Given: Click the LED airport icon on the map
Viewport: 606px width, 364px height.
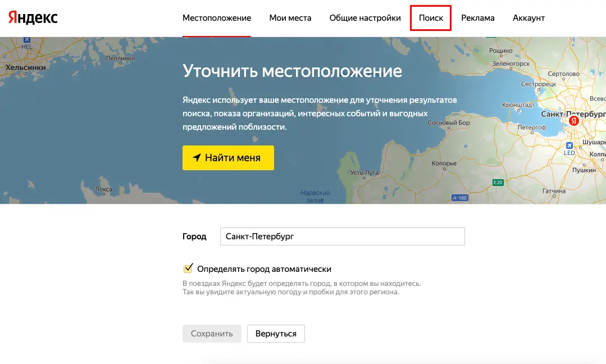Looking at the screenshot, I should (x=569, y=145).
